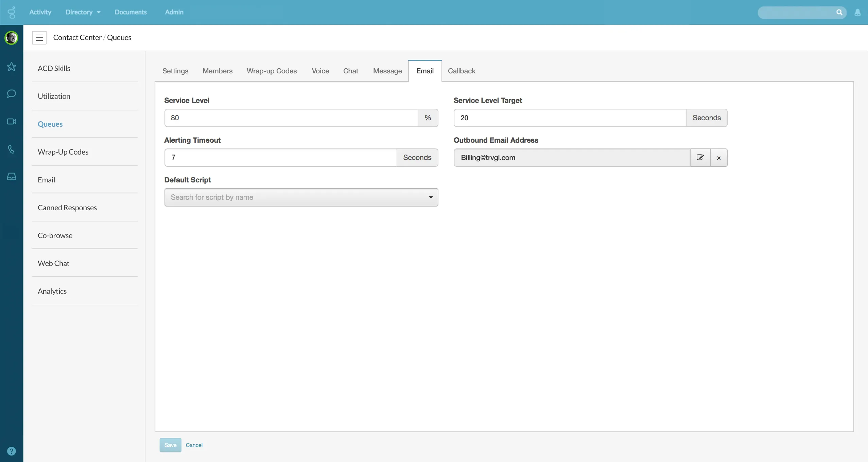Open the video camera sidebar icon
This screenshot has width=868, height=462.
coord(12,121)
